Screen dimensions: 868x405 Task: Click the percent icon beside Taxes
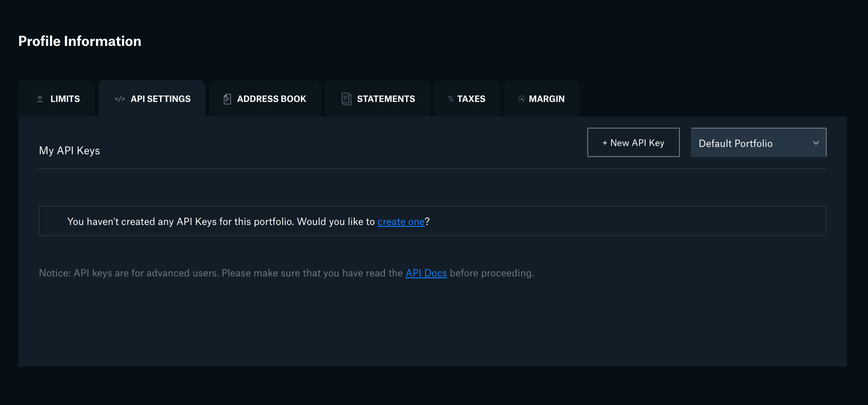[x=451, y=99]
